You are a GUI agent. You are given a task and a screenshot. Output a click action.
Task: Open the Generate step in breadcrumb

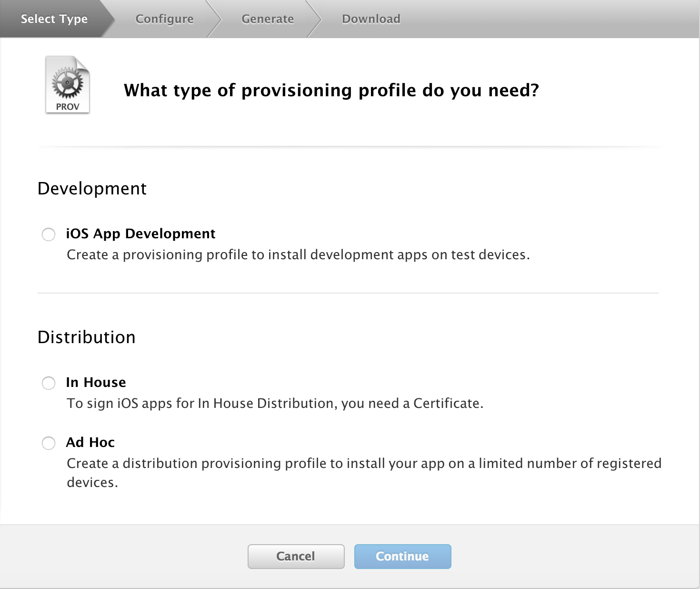coord(268,19)
